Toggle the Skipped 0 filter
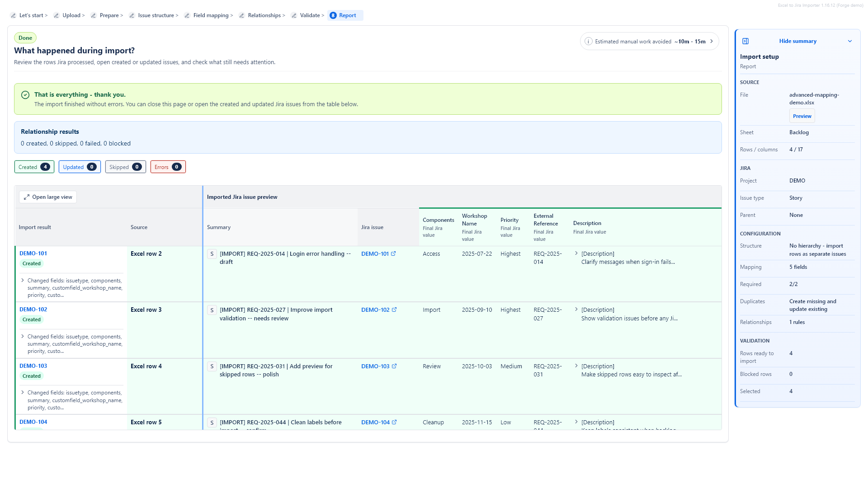Image resolution: width=868 pixels, height=488 pixels. 126,167
